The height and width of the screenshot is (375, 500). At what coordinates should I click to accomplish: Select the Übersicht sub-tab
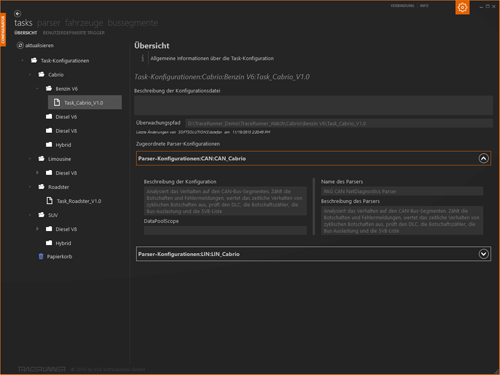pos(26,33)
